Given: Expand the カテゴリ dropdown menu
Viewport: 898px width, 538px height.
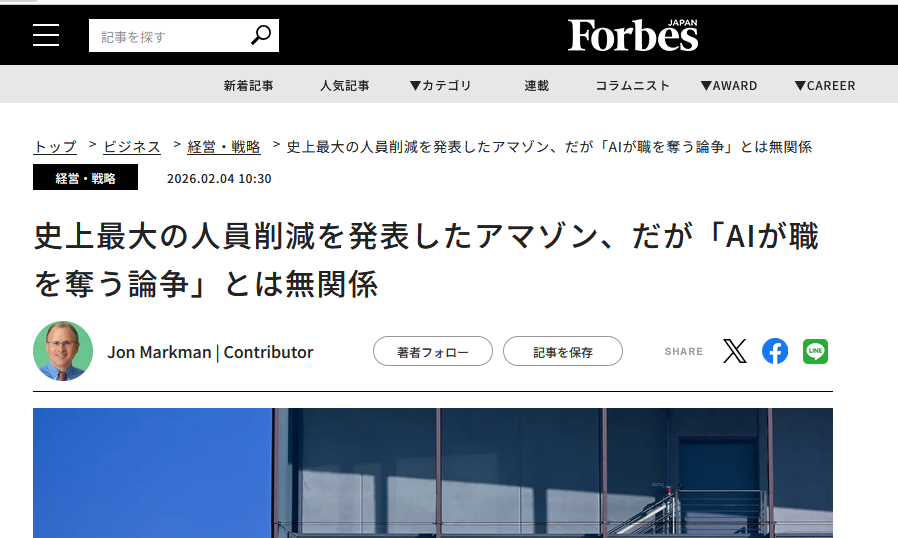Looking at the screenshot, I should [x=440, y=85].
